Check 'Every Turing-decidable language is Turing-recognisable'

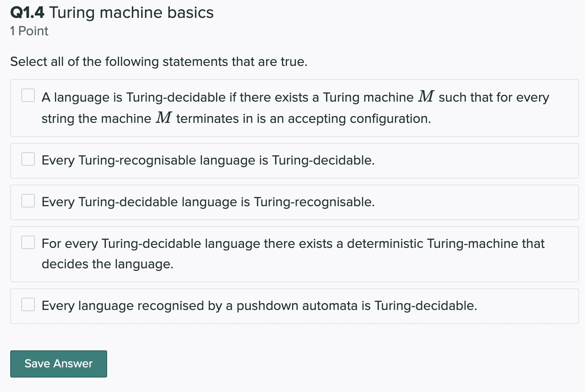pyautogui.click(x=28, y=200)
